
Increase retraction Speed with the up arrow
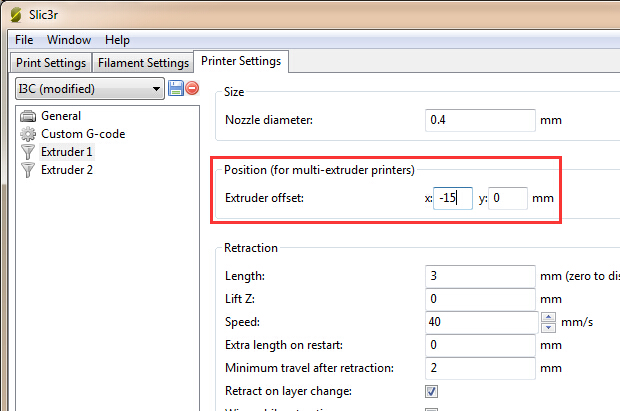point(548,317)
